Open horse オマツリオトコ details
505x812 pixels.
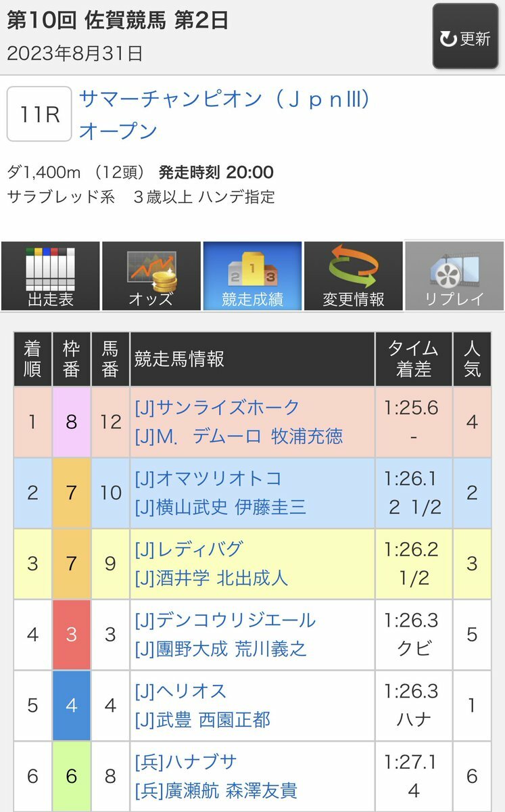coord(208,478)
